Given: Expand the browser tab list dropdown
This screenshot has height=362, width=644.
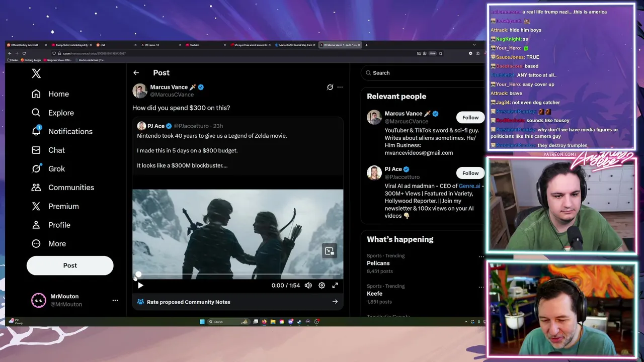Looking at the screenshot, I should pyautogui.click(x=474, y=45).
